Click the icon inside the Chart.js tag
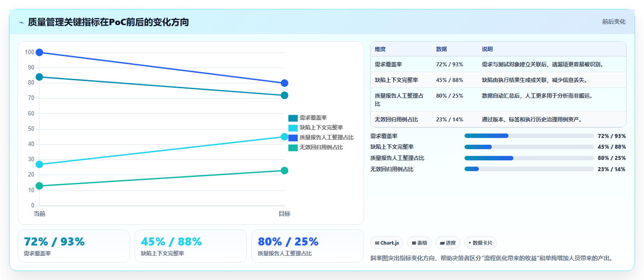This screenshot has height=280, width=644. click(377, 243)
